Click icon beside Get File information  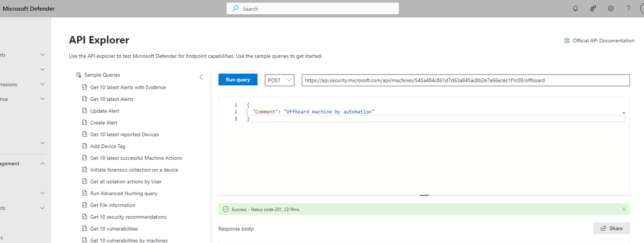click(x=84, y=205)
